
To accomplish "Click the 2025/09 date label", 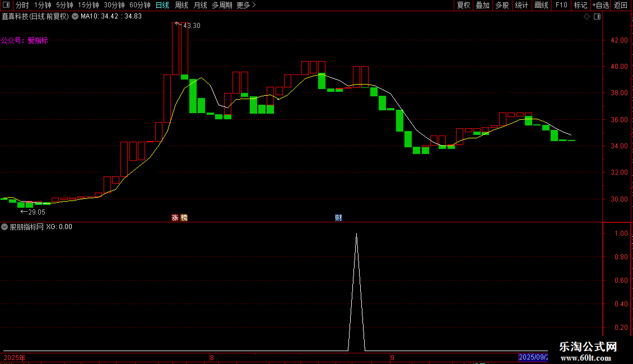I will tap(533, 357).
